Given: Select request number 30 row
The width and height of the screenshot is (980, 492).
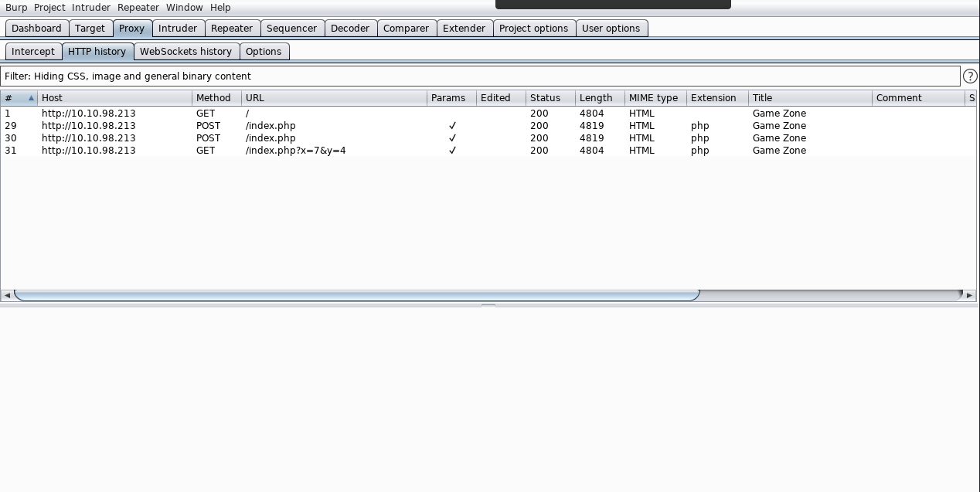Looking at the screenshot, I should [x=488, y=138].
